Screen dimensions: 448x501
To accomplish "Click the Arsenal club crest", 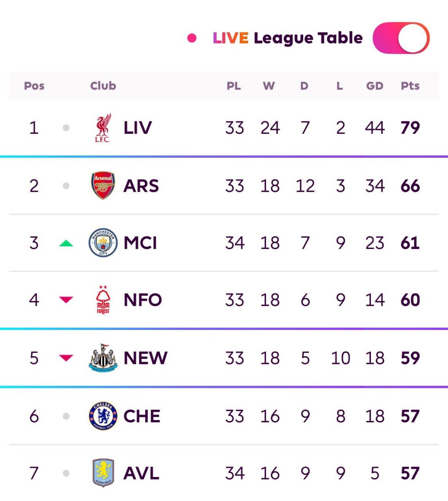I will pos(103,186).
